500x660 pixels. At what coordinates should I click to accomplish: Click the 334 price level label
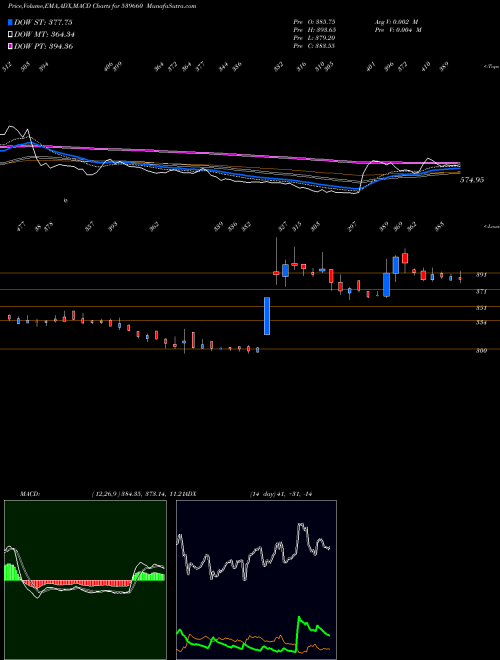pos(481,323)
